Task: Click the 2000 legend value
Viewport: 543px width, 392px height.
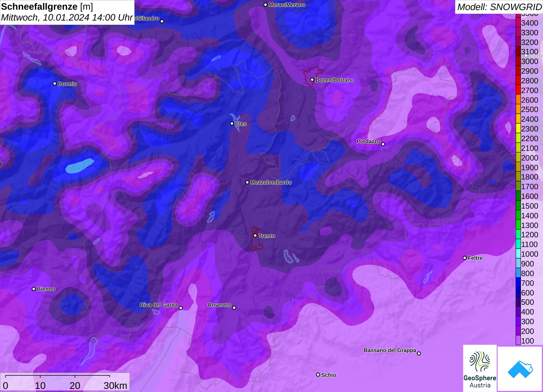Action: coord(529,158)
